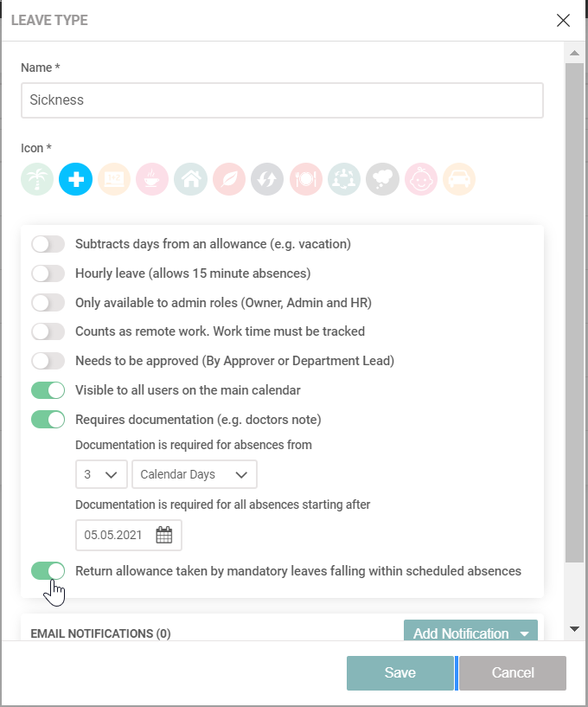Click the scrollbar down arrow

click(x=574, y=628)
